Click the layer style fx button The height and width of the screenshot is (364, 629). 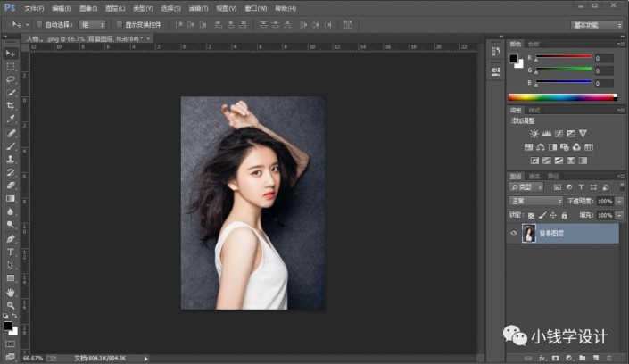pyautogui.click(x=542, y=358)
